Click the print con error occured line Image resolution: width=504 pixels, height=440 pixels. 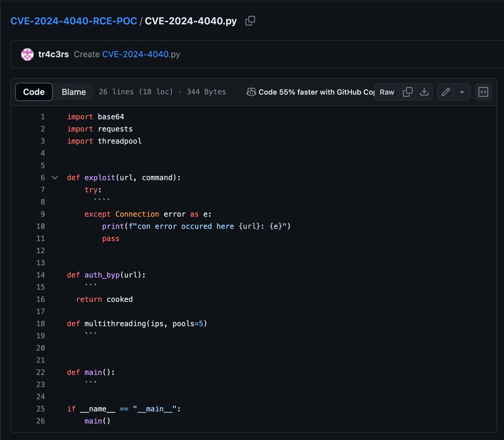pyautogui.click(x=196, y=226)
